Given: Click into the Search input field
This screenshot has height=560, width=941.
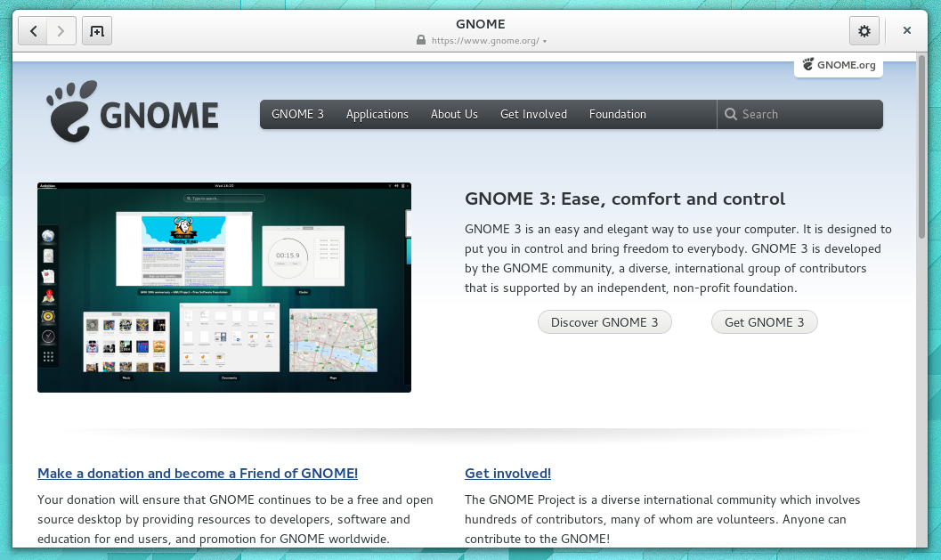Looking at the screenshot, I should 800,114.
